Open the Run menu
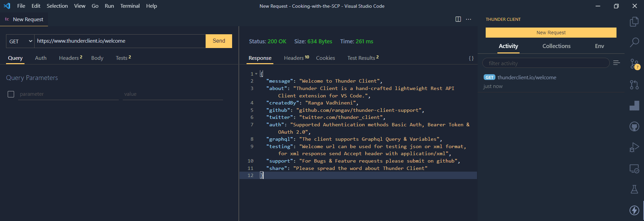The width and height of the screenshot is (644, 221). pos(109,6)
